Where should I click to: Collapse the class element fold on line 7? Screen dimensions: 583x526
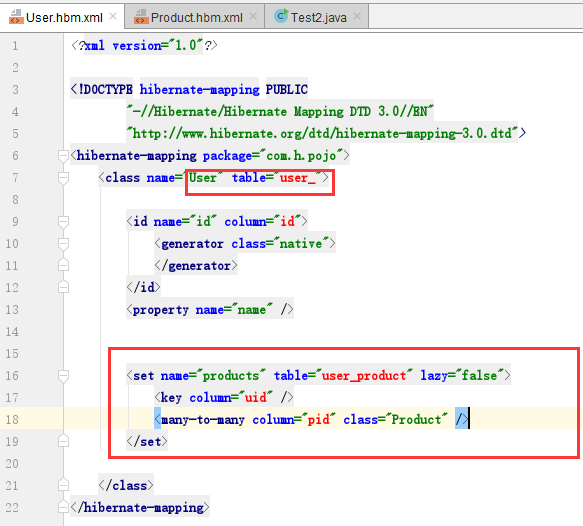click(64, 178)
